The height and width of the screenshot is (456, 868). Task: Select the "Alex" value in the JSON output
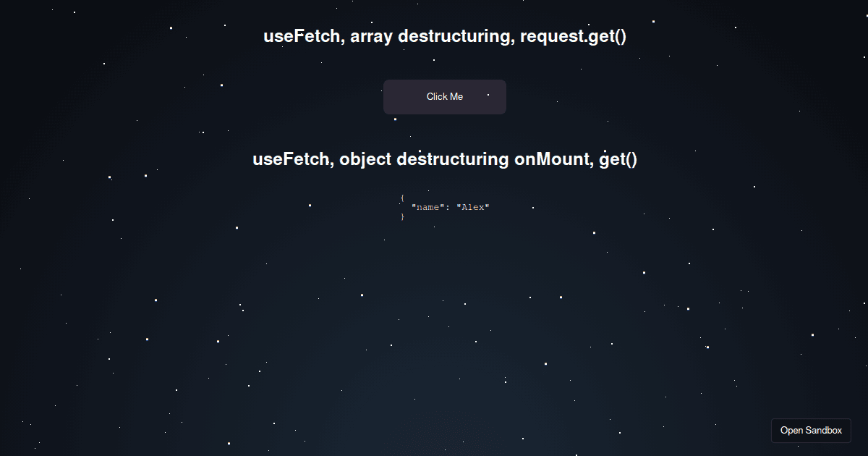[474, 207]
